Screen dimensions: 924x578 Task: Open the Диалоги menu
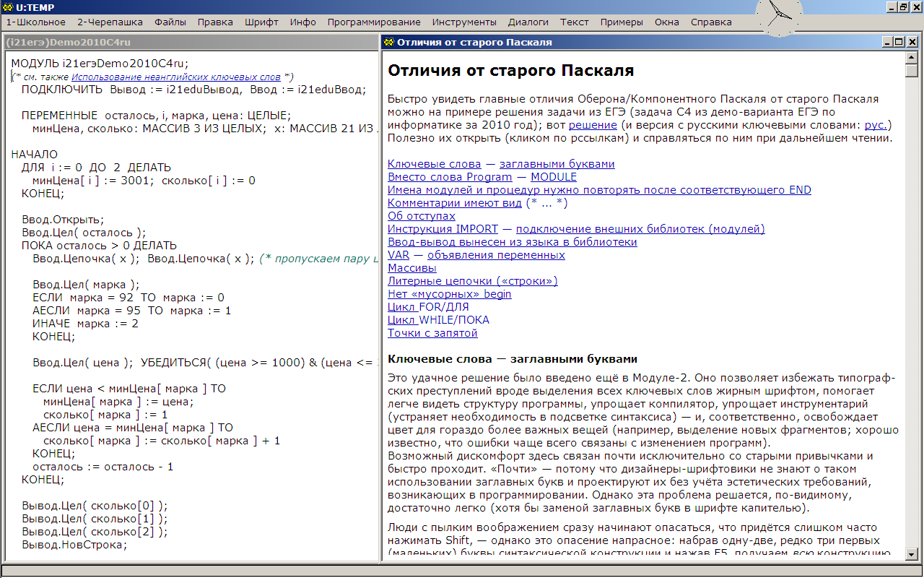tap(528, 22)
